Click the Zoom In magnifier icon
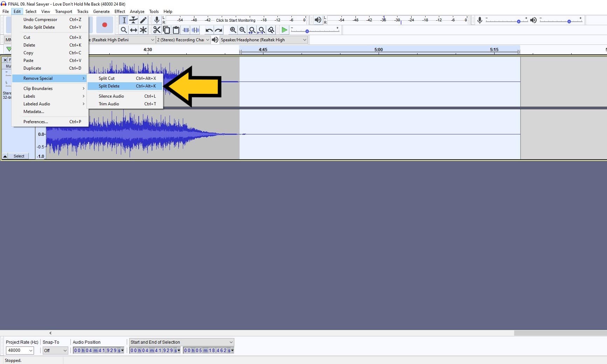 click(233, 30)
